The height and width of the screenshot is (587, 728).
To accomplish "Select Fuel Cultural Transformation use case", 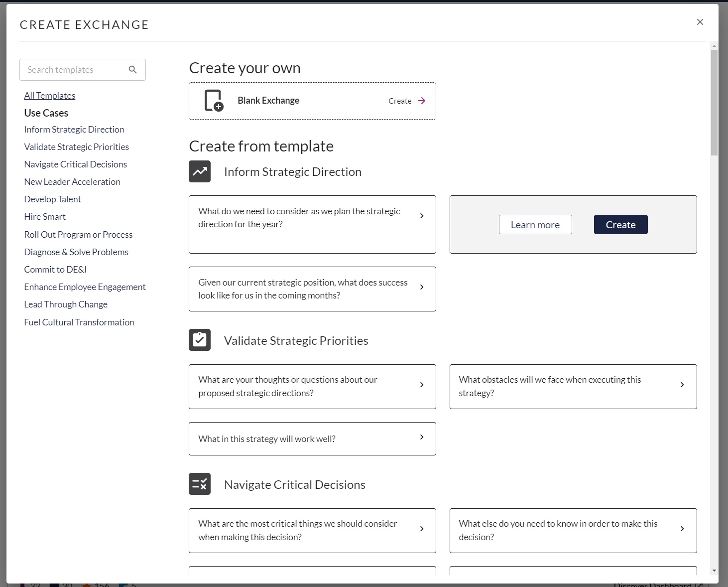I will [x=79, y=322].
